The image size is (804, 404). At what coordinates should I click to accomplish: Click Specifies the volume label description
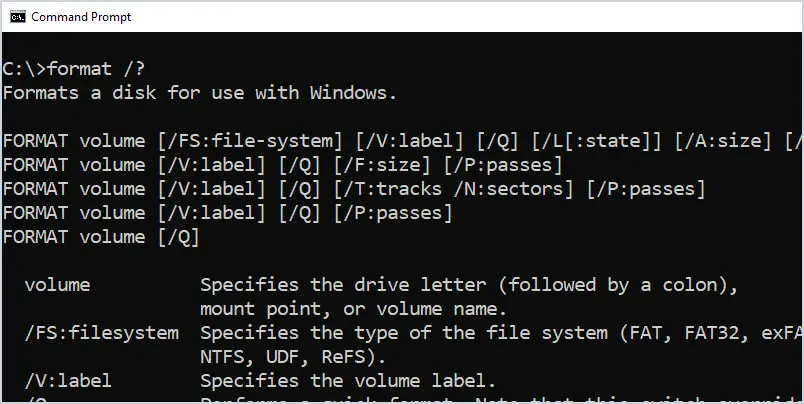coord(348,381)
